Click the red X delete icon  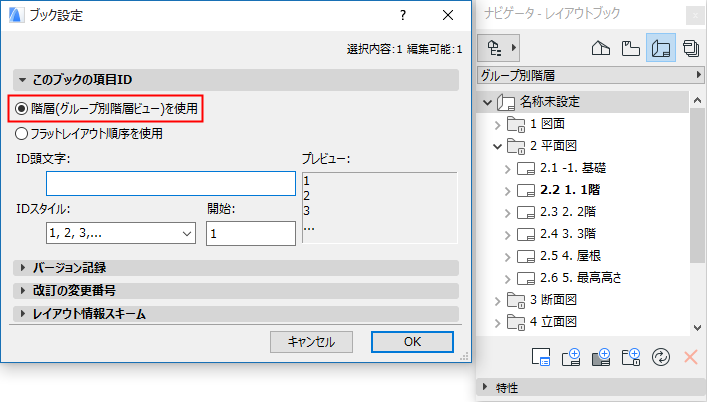[x=690, y=357]
